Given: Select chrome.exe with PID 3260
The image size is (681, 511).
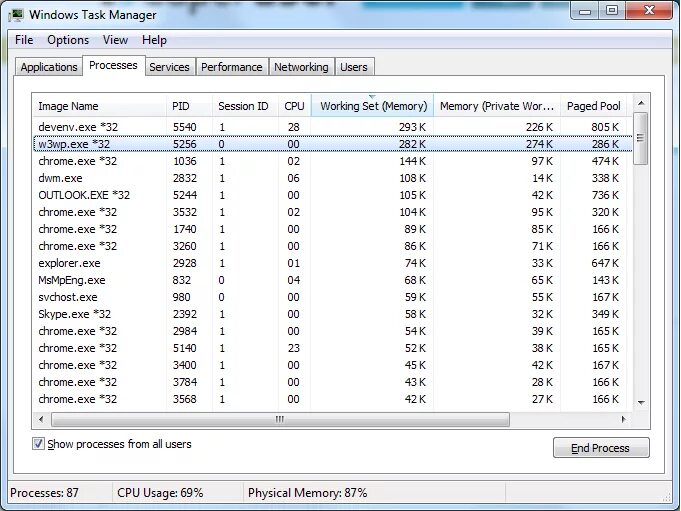Looking at the screenshot, I should coord(333,246).
